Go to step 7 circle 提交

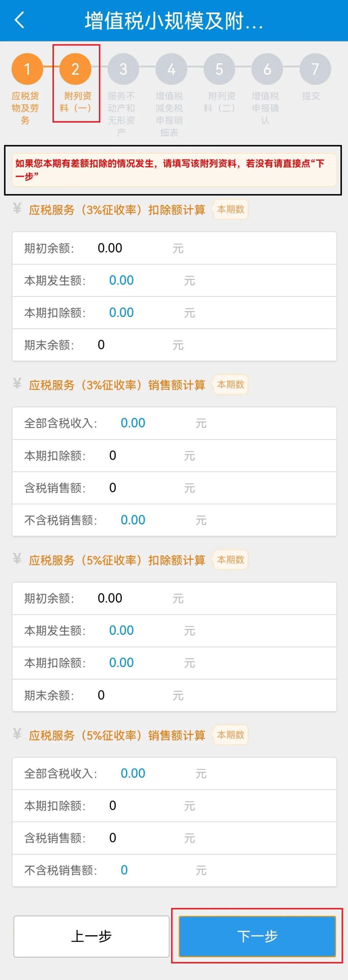click(315, 69)
